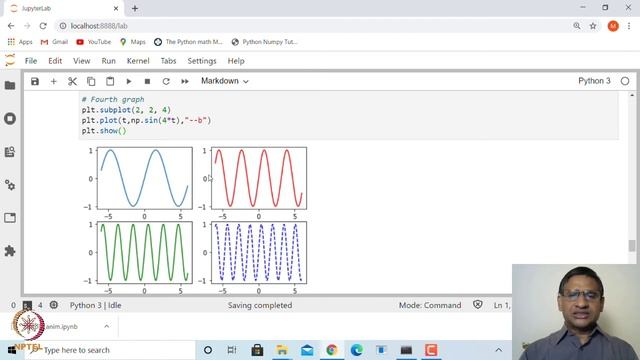Open Mail app from taskbar
Viewport: 640px width, 360px height.
point(307,350)
